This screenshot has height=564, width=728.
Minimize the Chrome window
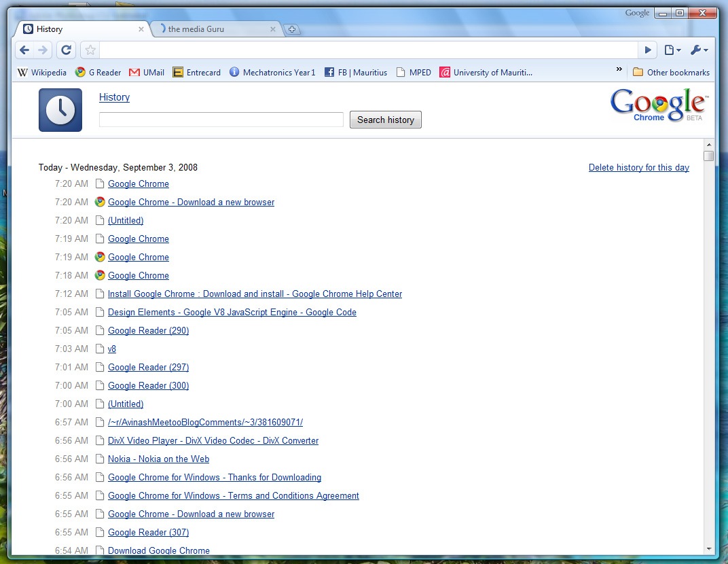click(663, 14)
